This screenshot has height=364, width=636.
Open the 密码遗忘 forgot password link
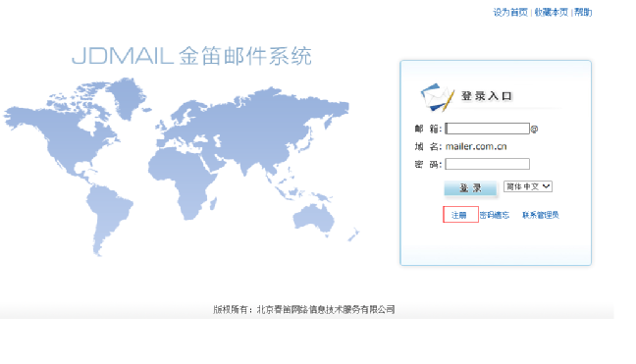[x=495, y=215]
